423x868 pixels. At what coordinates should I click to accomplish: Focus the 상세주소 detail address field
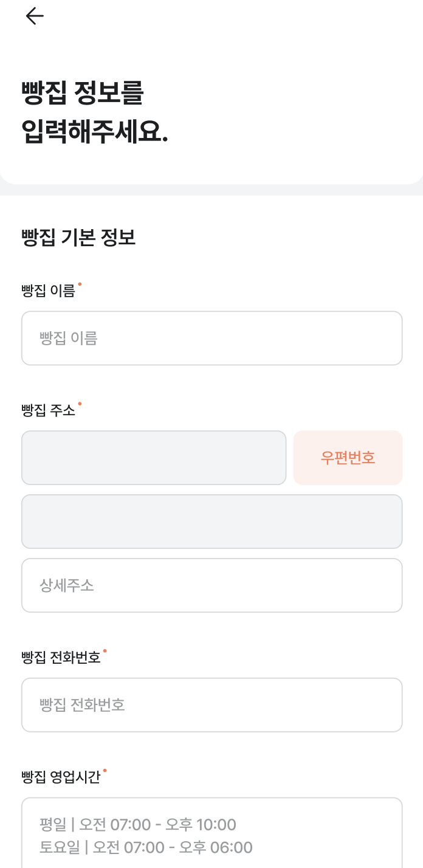(x=211, y=585)
